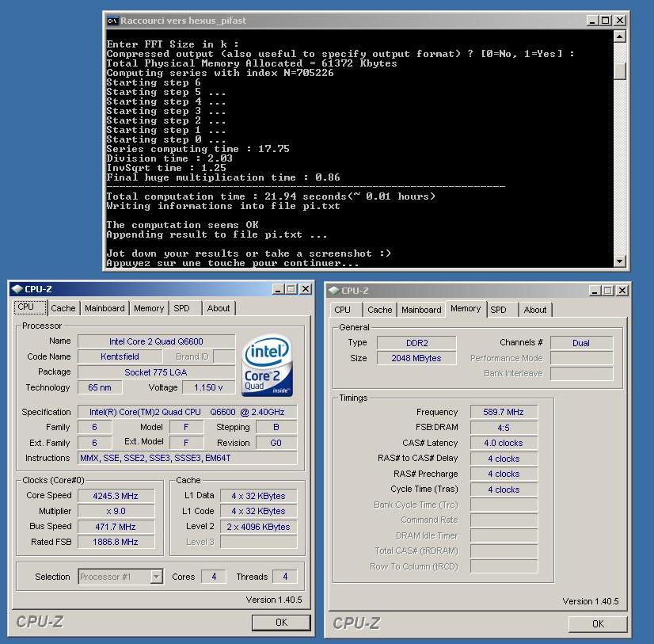This screenshot has height=644, width=654.
Task: Click the Bus Speed value 471.7 MHz
Action: (x=116, y=527)
